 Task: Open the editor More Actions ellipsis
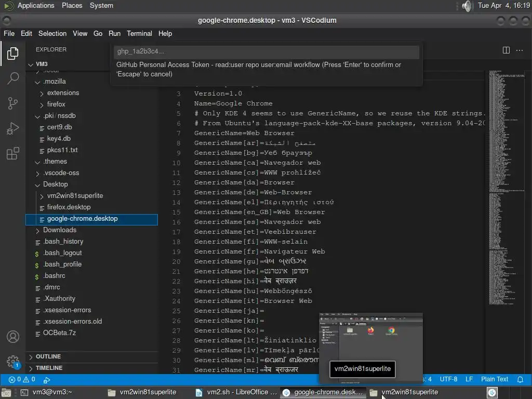coord(520,50)
